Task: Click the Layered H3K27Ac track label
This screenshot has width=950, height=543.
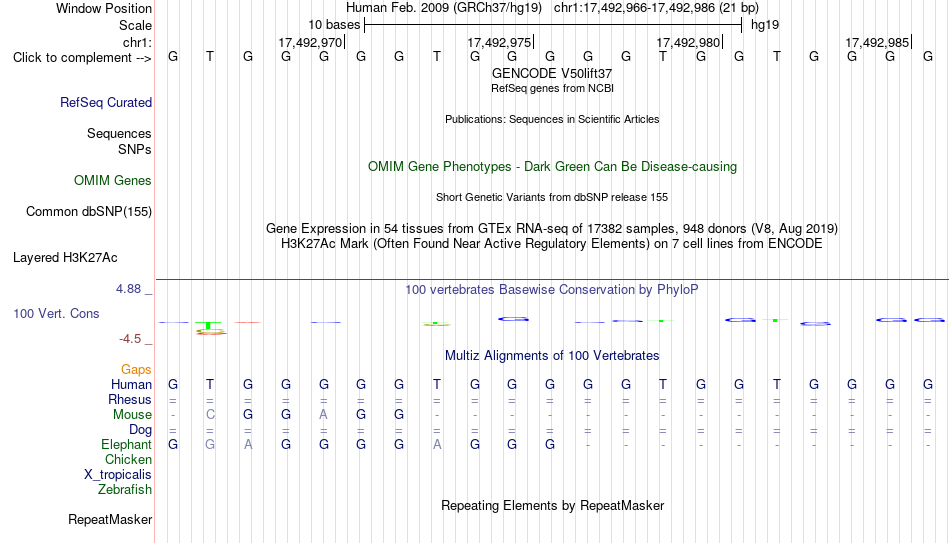Action: point(65,258)
